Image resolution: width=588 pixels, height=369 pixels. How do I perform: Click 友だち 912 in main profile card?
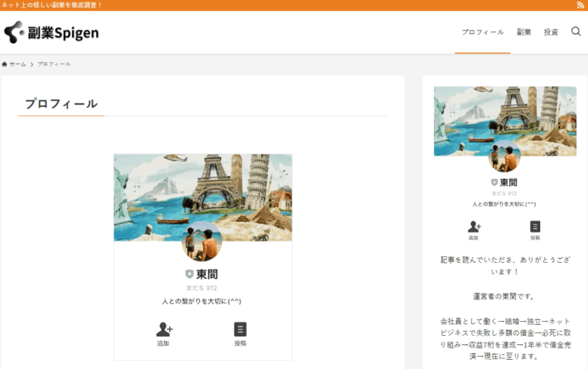[201, 288]
